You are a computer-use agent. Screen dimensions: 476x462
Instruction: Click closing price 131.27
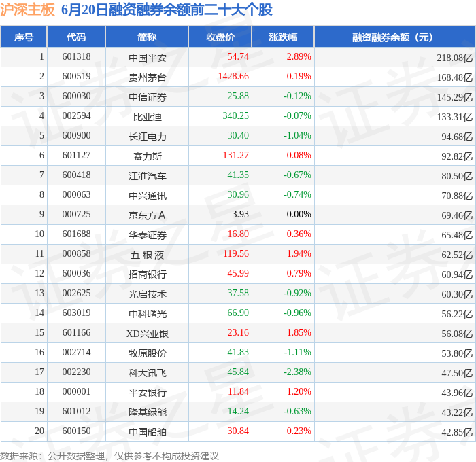pyautogui.click(x=236, y=156)
